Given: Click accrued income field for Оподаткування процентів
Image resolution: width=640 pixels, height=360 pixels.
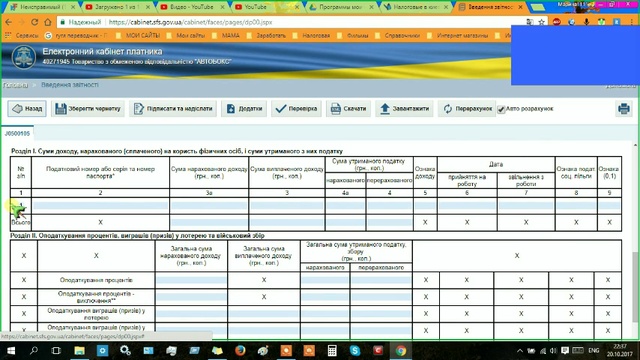Looking at the screenshot, I should coord(191,280).
